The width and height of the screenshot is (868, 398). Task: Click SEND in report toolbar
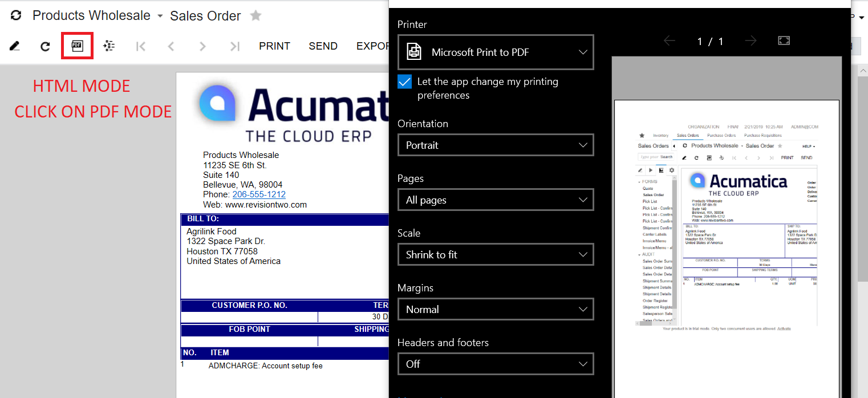(323, 46)
